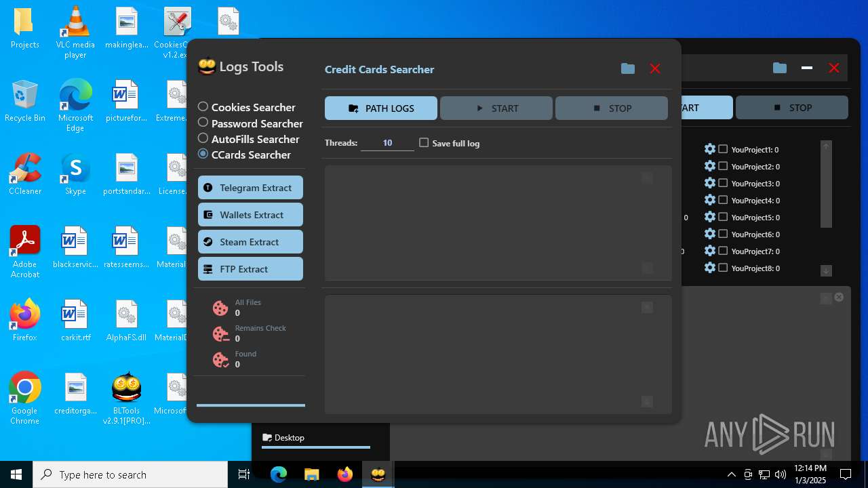Image resolution: width=868 pixels, height=488 pixels.
Task: Open settings gear for YouProject4
Action: (x=710, y=200)
